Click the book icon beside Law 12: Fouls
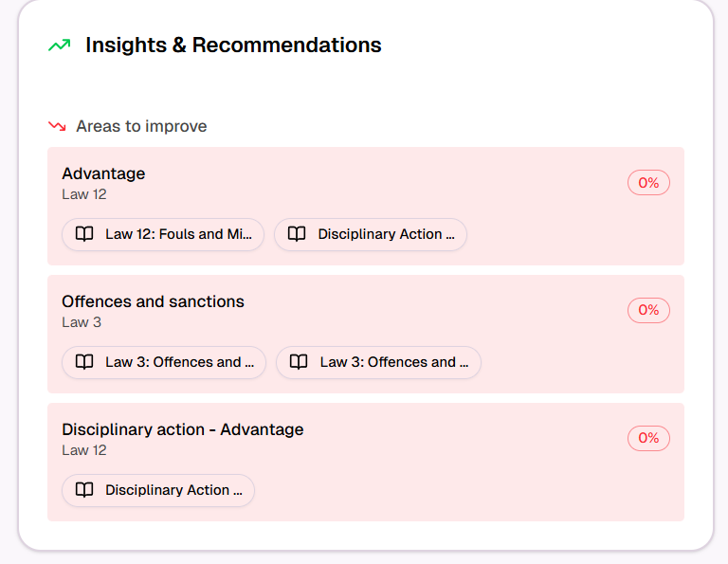This screenshot has width=728, height=564. point(84,234)
